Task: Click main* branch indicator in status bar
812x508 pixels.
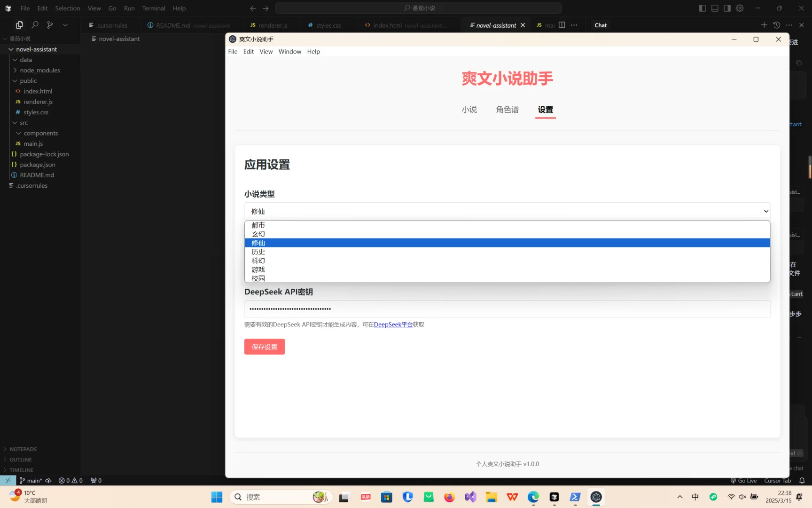Action: 33,480
